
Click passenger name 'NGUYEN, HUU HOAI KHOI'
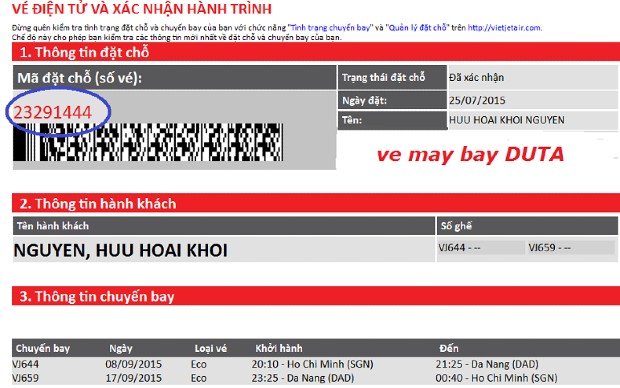point(121,250)
